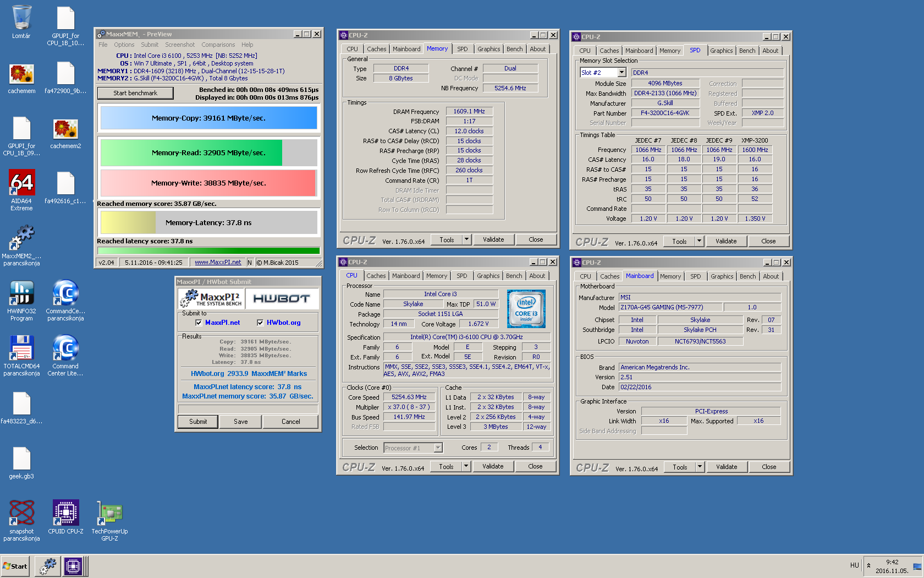Open the Screenshot menu in MaxxMEM
The height and width of the screenshot is (578, 924).
(180, 45)
